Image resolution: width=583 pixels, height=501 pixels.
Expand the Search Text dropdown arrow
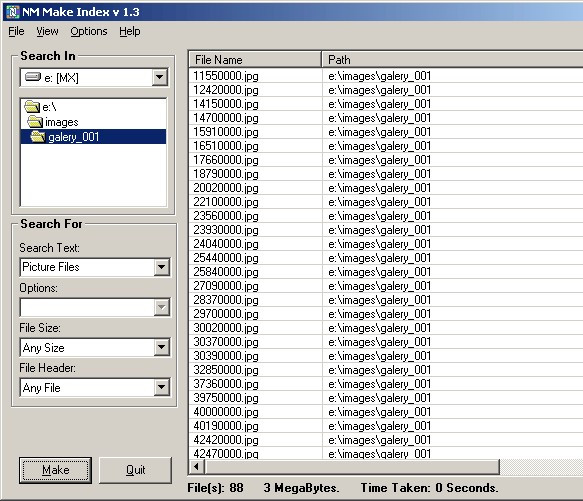[x=162, y=267]
